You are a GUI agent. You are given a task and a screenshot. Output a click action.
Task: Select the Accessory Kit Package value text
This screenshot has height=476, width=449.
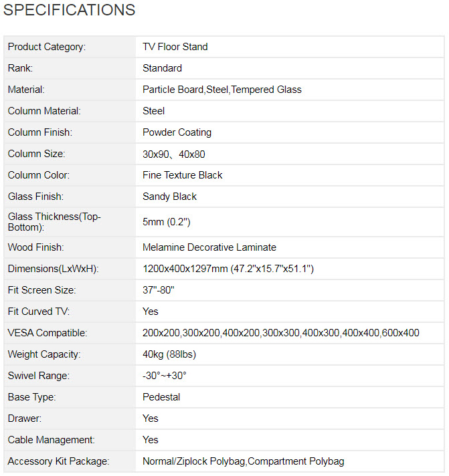[244, 461]
